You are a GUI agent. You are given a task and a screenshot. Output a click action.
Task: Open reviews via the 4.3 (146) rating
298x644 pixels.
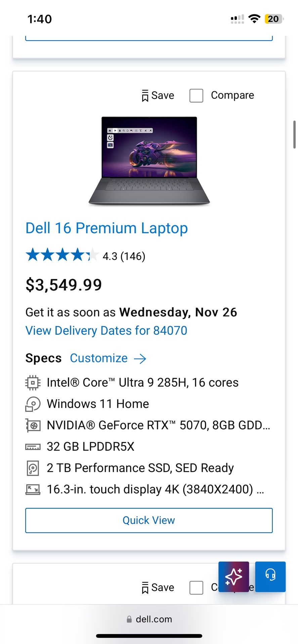pyautogui.click(x=124, y=256)
